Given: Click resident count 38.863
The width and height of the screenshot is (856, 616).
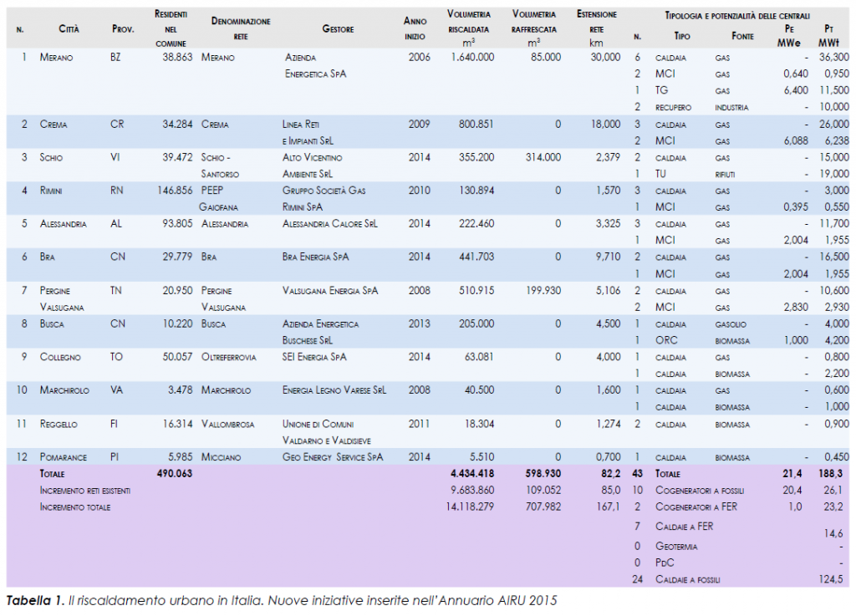Looking at the screenshot, I should [177, 57].
